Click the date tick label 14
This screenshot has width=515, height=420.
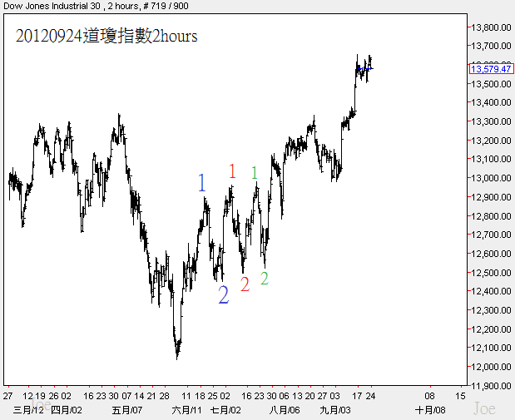(139, 396)
